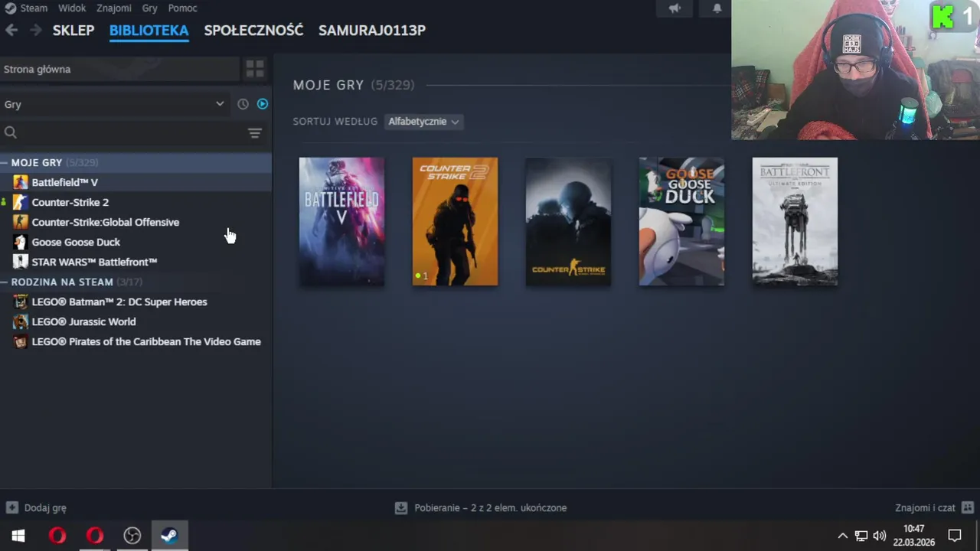
Task: Open the network tray icon
Action: click(861, 536)
